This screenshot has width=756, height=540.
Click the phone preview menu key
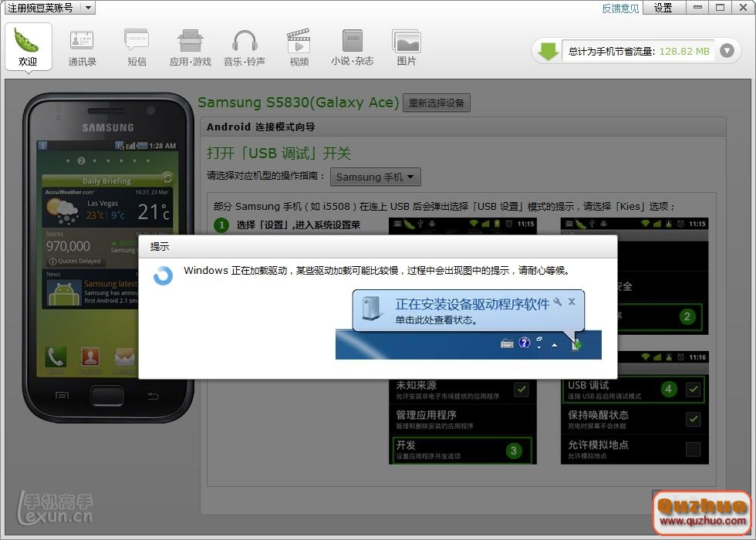click(62, 395)
